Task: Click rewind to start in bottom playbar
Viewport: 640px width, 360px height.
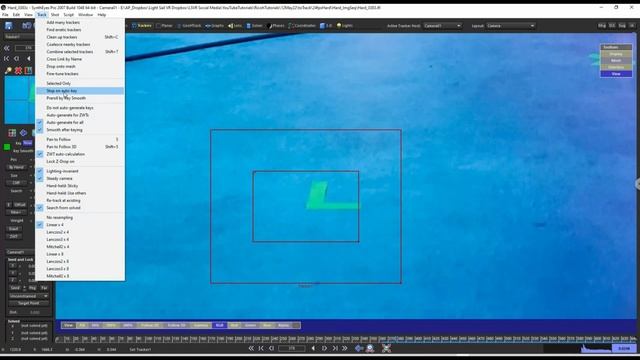Action: click(251, 348)
